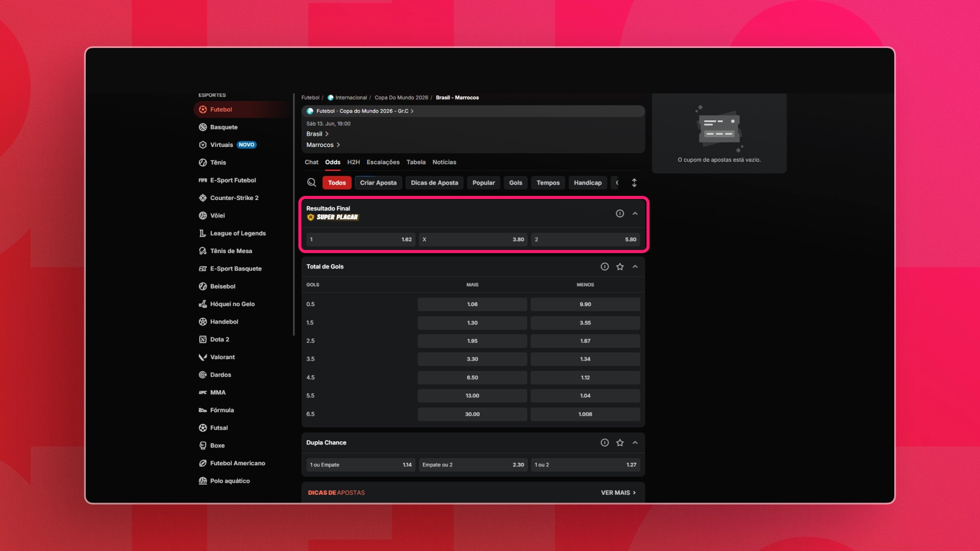The width and height of the screenshot is (980, 551).
Task: Open Brasil team details chevron
Action: click(327, 134)
